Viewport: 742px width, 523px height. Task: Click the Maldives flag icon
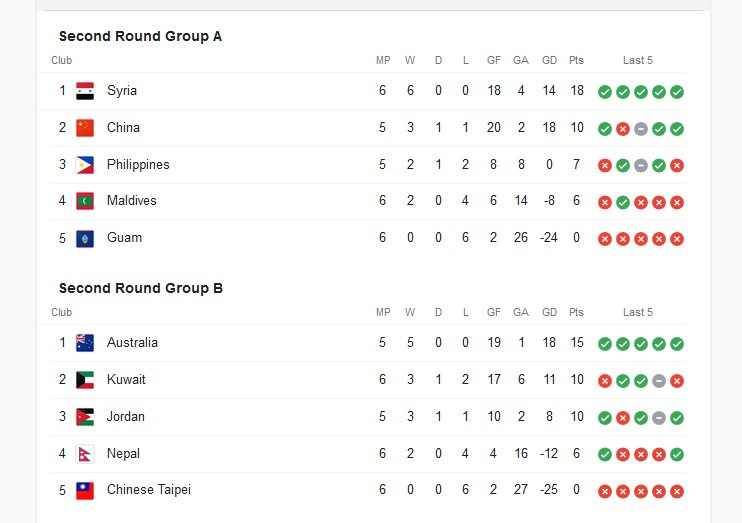point(85,201)
